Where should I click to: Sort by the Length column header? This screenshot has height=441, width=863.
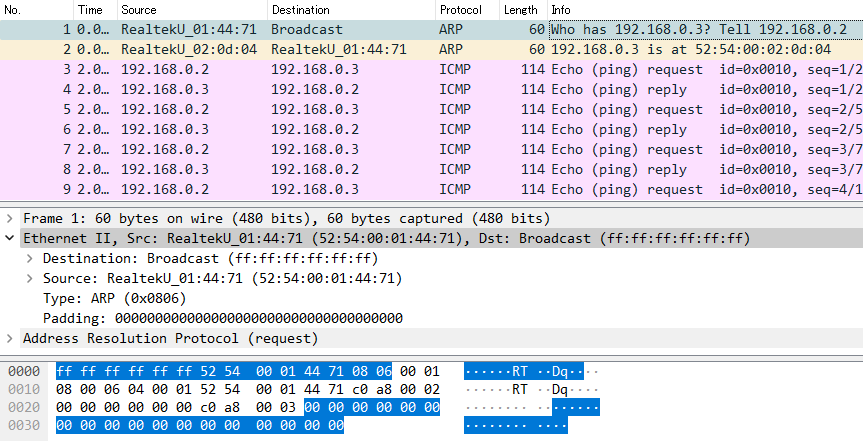click(x=520, y=8)
